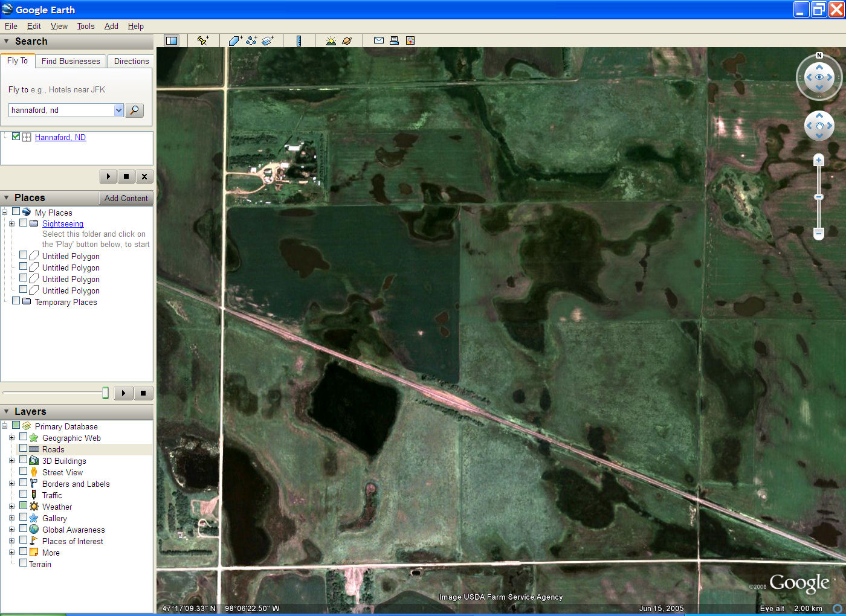Screen dimensions: 846x616
Task: Enable the Street View layer checkbox
Action: 23,471
